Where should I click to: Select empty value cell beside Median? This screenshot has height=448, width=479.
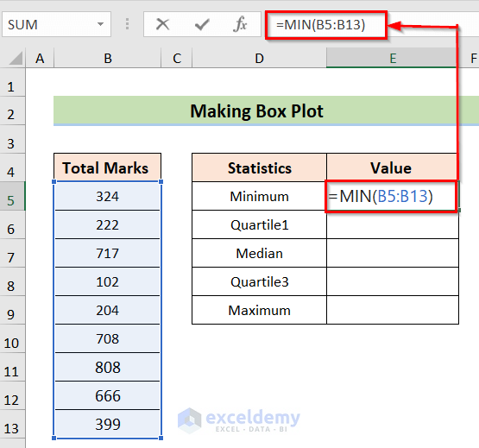point(393,253)
